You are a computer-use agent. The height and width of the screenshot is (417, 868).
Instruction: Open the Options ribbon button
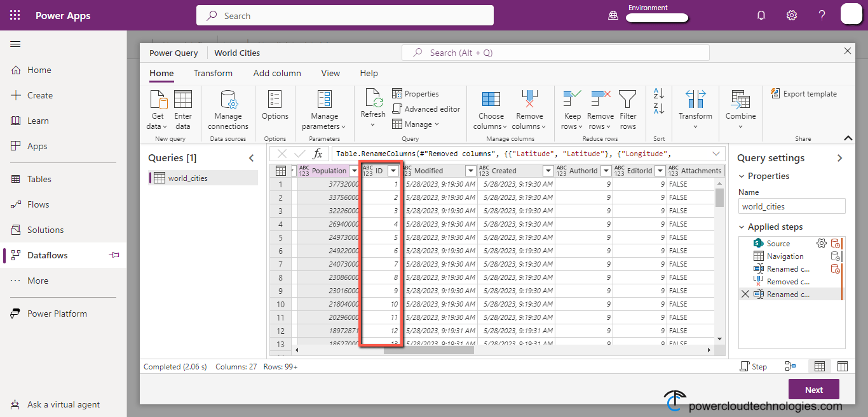(275, 105)
